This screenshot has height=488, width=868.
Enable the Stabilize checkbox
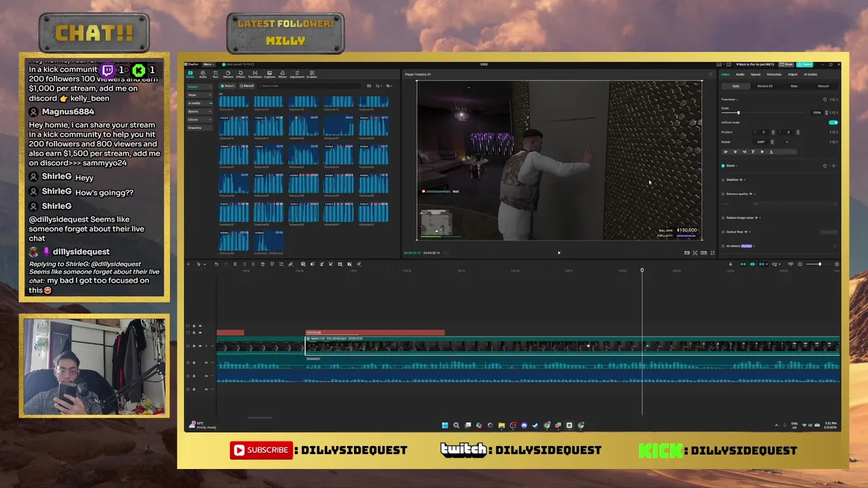pyautogui.click(x=723, y=180)
